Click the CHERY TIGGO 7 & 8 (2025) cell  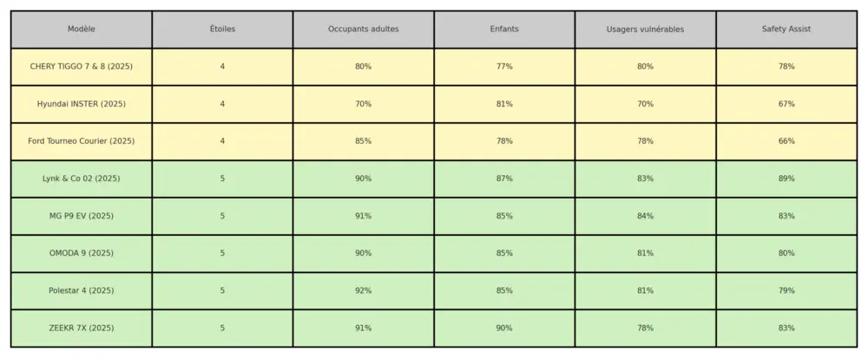(82, 67)
